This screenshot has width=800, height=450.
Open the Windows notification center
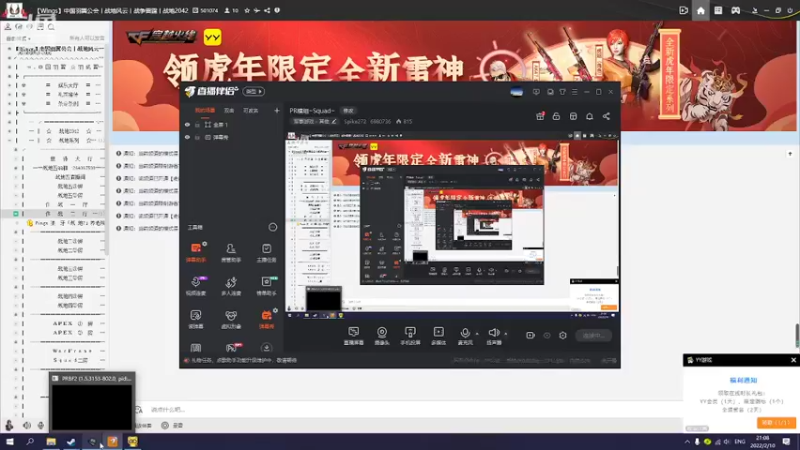[x=786, y=441]
